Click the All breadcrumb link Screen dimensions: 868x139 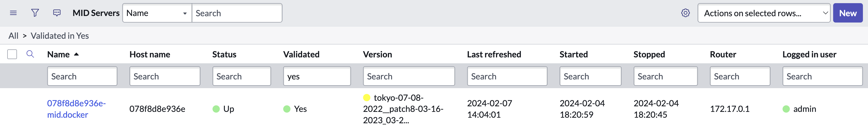pos(14,36)
